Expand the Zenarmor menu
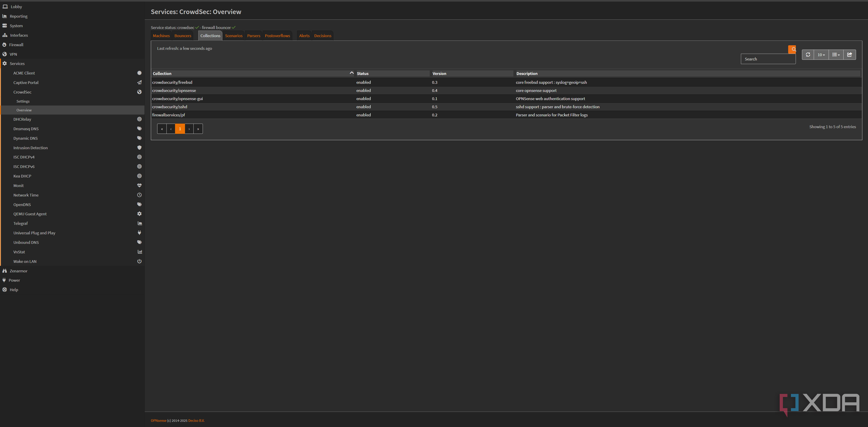 coord(72,271)
